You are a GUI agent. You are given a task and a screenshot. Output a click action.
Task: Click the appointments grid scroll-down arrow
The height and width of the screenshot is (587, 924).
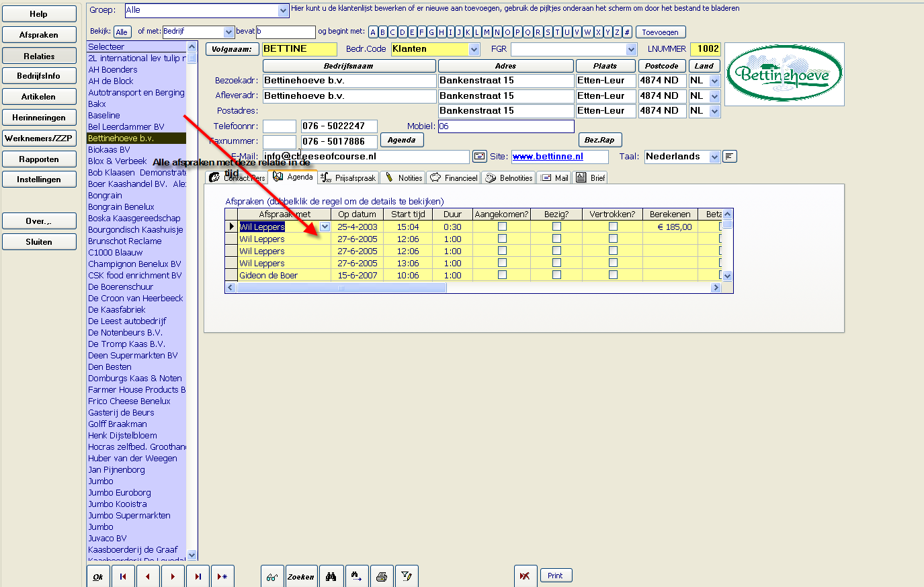(727, 276)
